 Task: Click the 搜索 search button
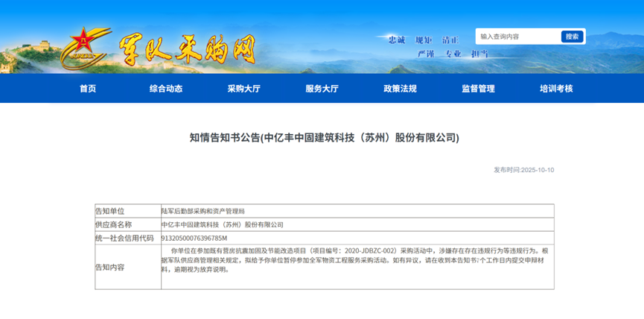coord(572,37)
